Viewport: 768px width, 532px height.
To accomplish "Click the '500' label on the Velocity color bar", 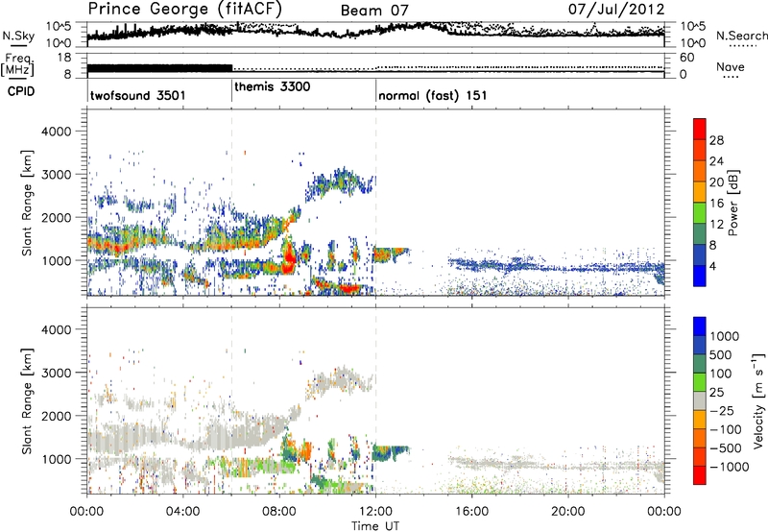I will coord(719,354).
